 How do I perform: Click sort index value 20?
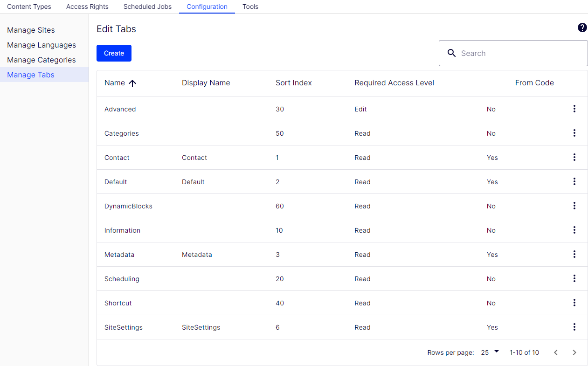click(280, 279)
